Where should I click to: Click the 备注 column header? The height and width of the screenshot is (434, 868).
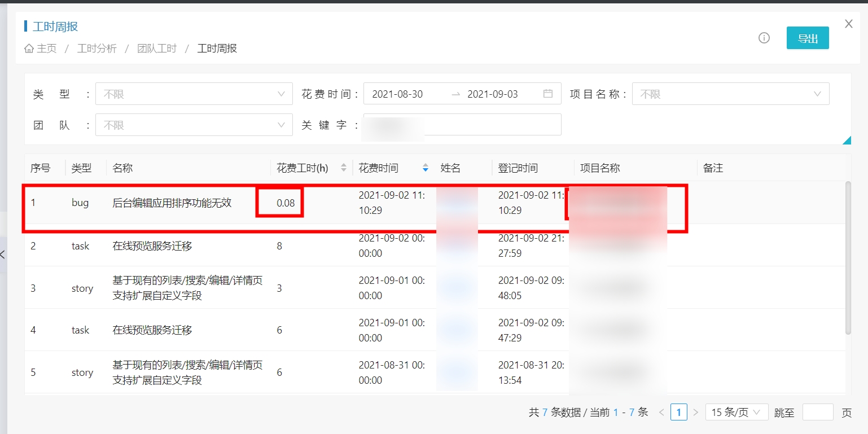pyautogui.click(x=713, y=168)
